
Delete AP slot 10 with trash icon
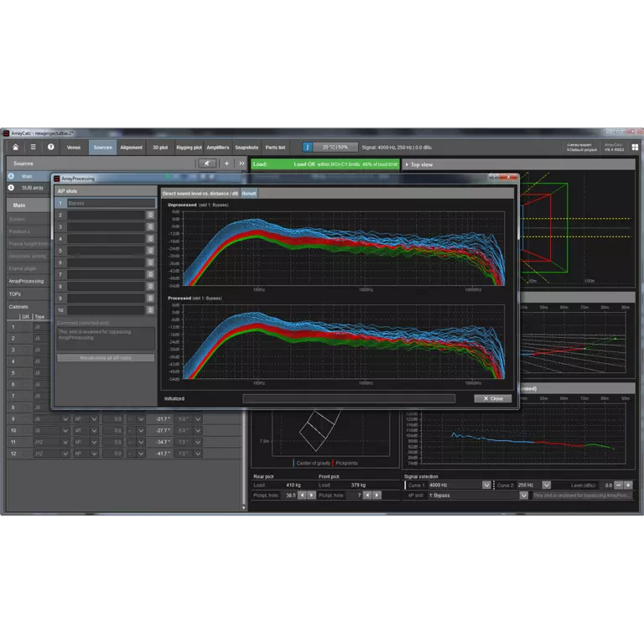150,310
